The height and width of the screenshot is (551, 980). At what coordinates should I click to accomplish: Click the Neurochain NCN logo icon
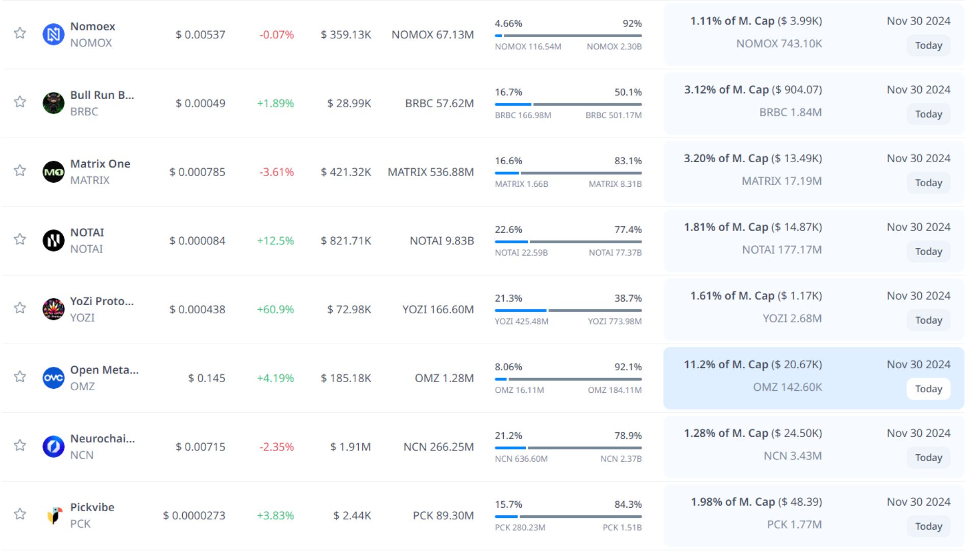pos(53,446)
